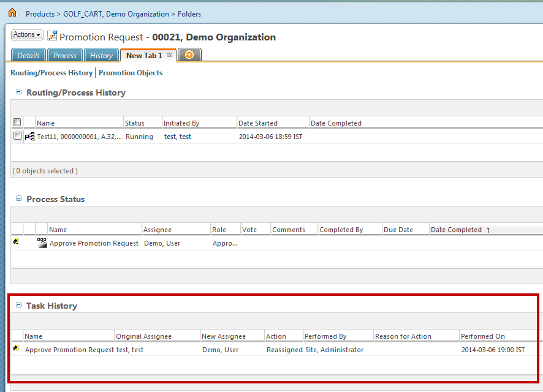Click the yellow reassign icon in Task History row
Screen dimensions: 543x392
coord(16,349)
